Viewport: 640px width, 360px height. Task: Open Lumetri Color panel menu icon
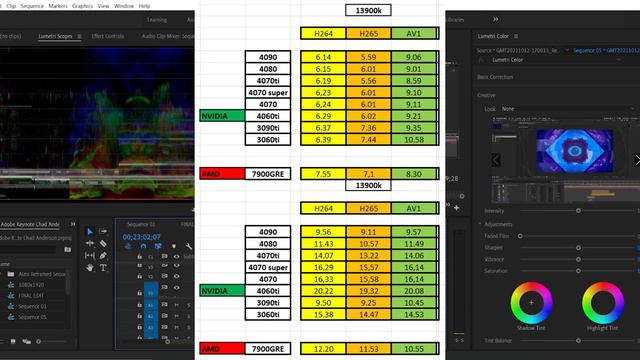pyautogui.click(x=516, y=36)
